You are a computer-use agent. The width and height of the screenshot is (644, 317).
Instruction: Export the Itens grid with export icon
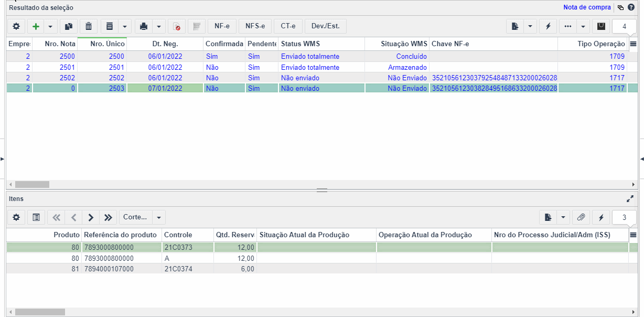point(548,217)
